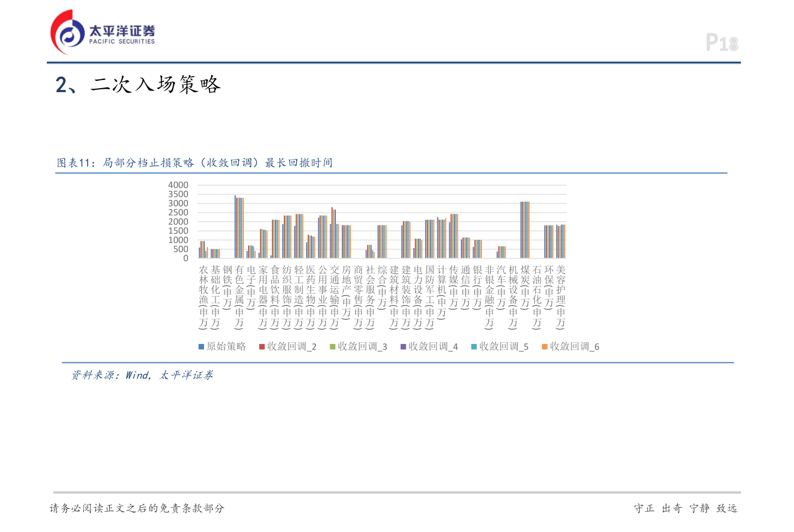794x532 pixels.
Task: Click the 收敛回调_4 legend label
Action: point(433,346)
